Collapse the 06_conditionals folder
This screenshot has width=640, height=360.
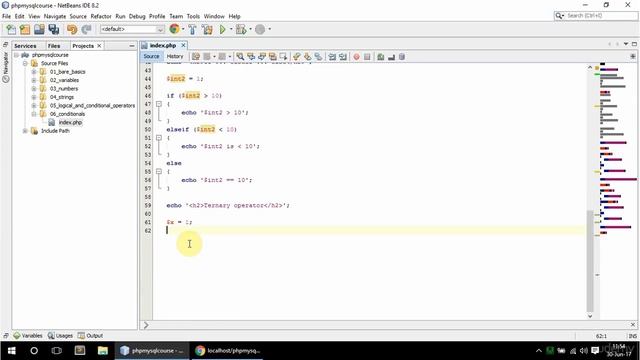point(34,114)
